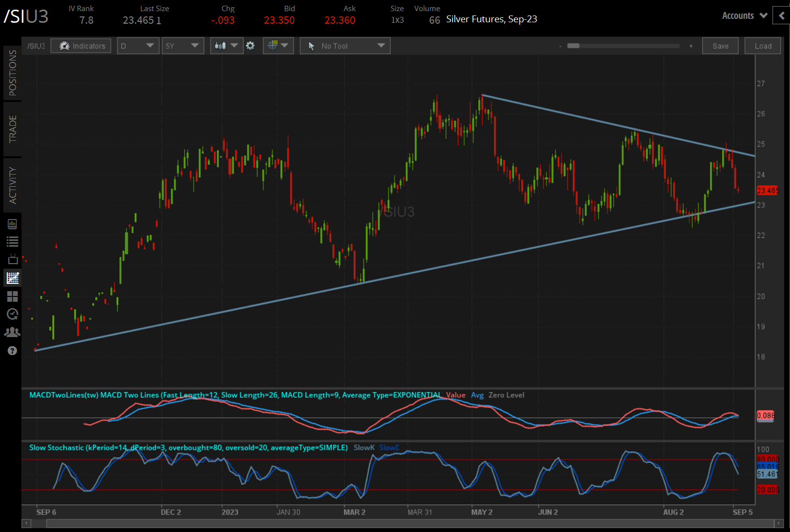
Task: Open the four-square grid view icon
Action: (13, 296)
